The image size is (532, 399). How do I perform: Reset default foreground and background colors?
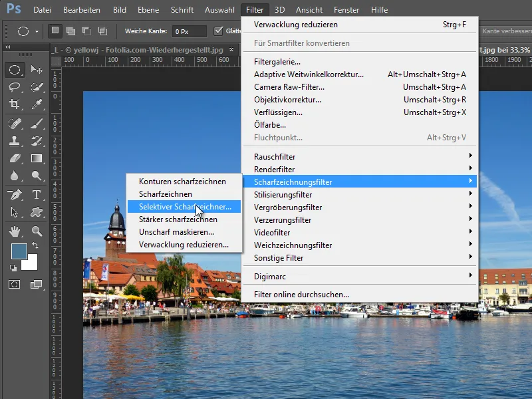click(13, 268)
